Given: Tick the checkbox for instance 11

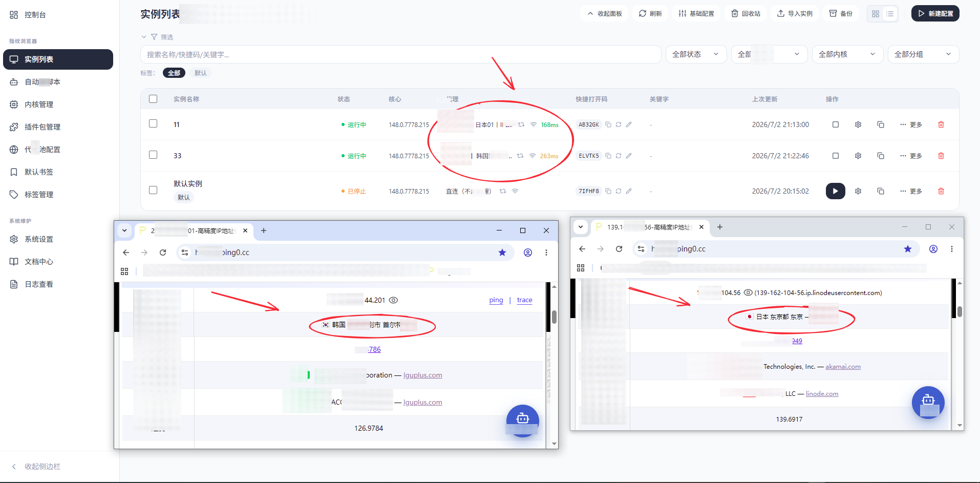Looking at the screenshot, I should click(153, 123).
